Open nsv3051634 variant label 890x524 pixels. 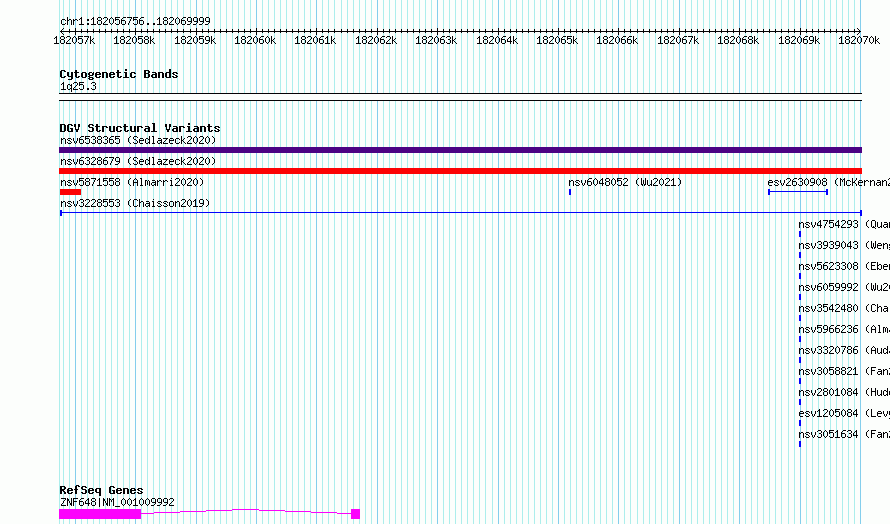point(844,434)
